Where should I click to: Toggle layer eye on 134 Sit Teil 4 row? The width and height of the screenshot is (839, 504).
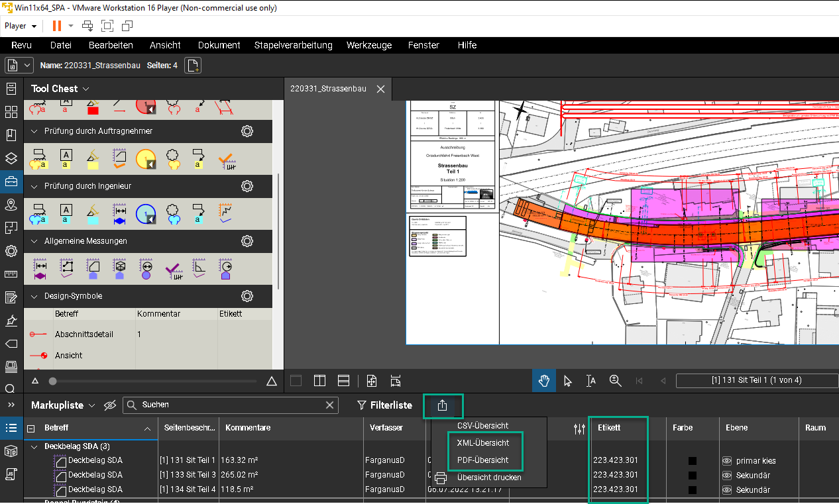pos(727,490)
